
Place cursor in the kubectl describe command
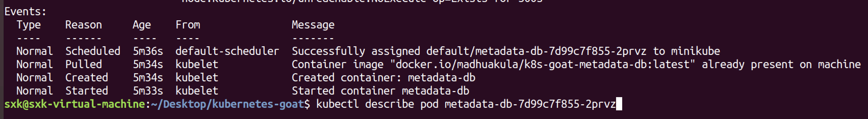pyautogui.click(x=466, y=104)
